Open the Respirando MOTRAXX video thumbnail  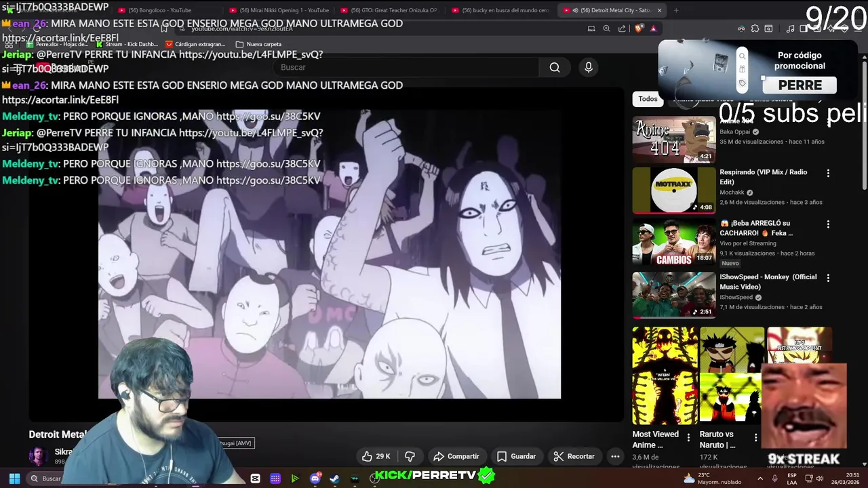(674, 190)
